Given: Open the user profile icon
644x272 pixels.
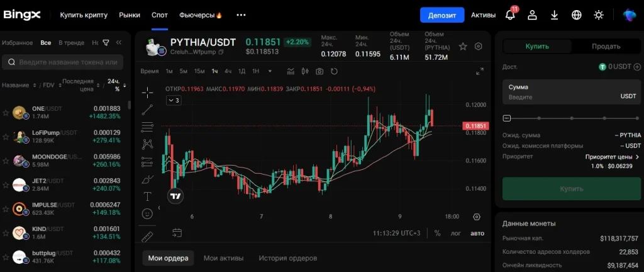Looking at the screenshot, I should coord(532,15).
